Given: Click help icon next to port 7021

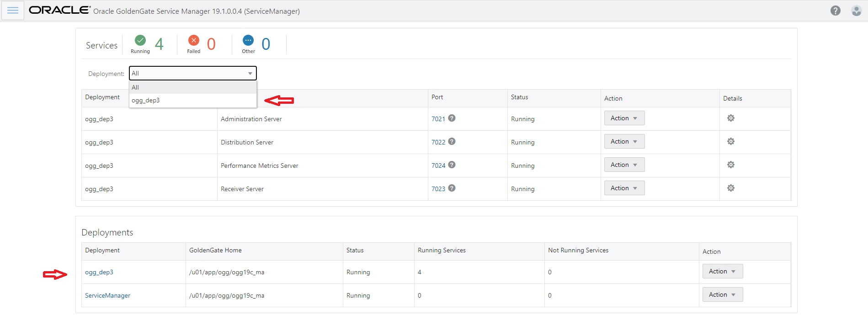Looking at the screenshot, I should coord(452,118).
